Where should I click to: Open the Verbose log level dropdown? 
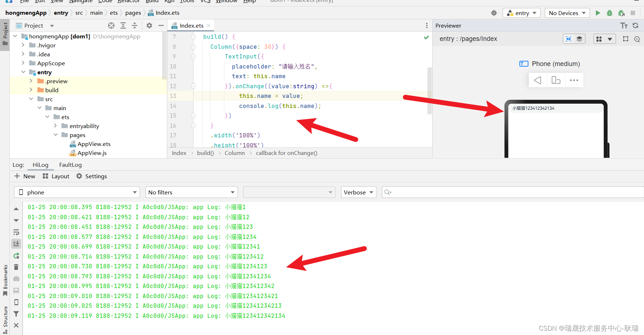point(359,192)
